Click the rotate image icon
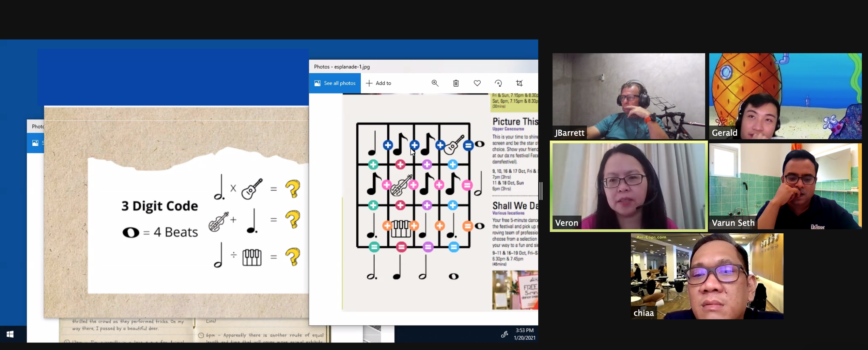Image resolution: width=868 pixels, height=350 pixels. click(498, 83)
